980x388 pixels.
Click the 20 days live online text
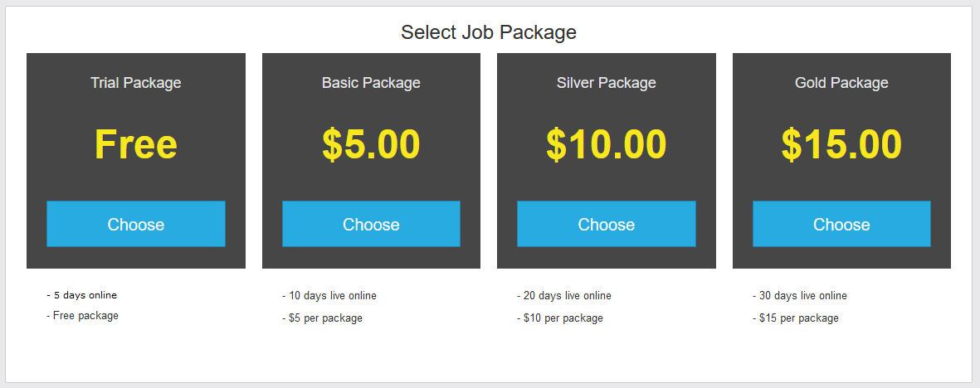point(564,296)
